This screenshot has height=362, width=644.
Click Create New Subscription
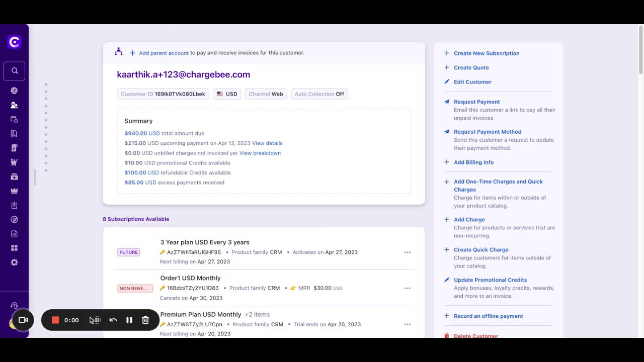[487, 53]
